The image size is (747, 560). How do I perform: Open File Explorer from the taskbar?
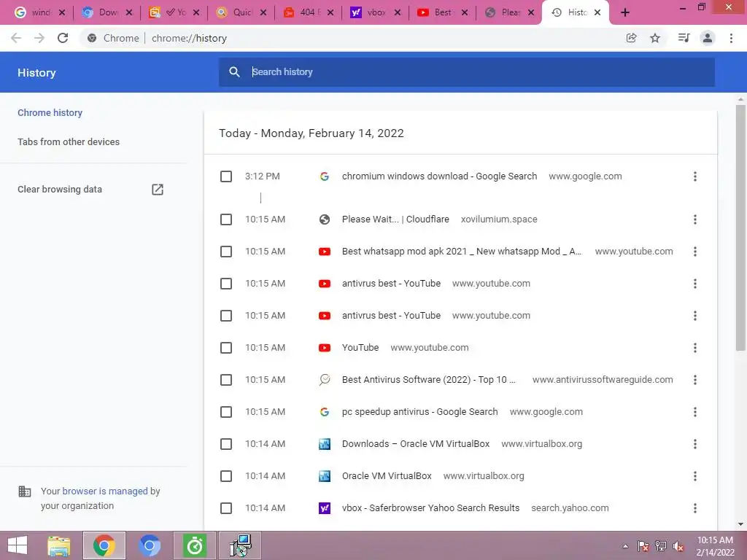click(x=59, y=545)
